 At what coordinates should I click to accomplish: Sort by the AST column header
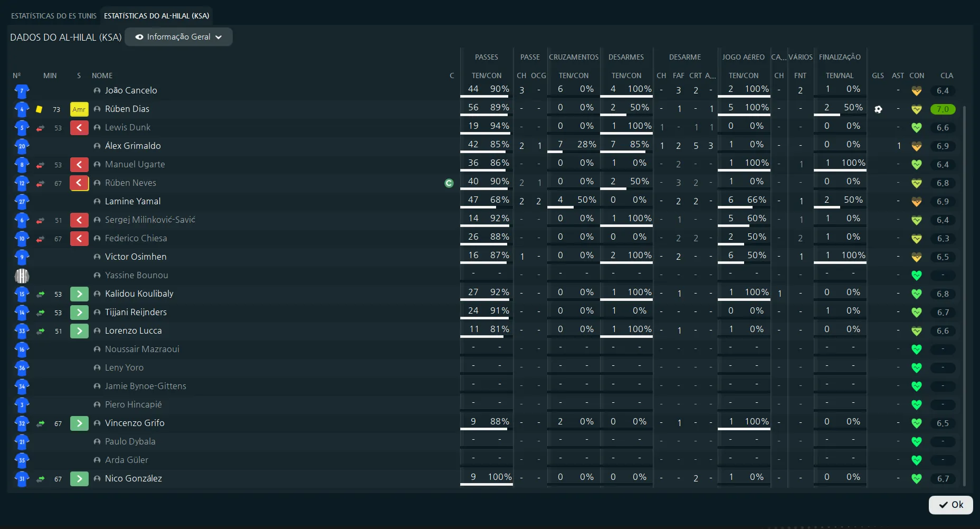coord(898,75)
